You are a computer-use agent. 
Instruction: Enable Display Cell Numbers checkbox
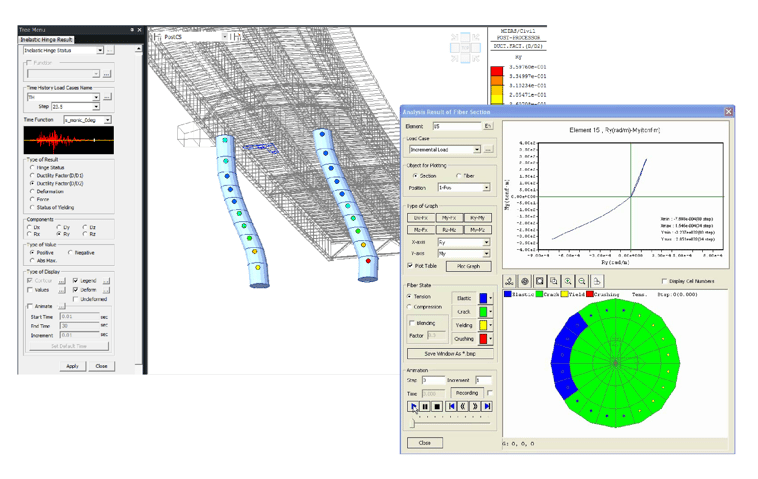(665, 282)
